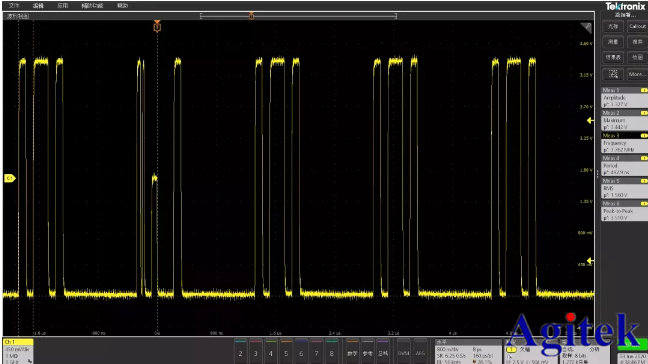Click the trigger position slider at top
Image resolution: width=648 pixels, height=364 pixels.
pyautogui.click(x=298, y=16)
